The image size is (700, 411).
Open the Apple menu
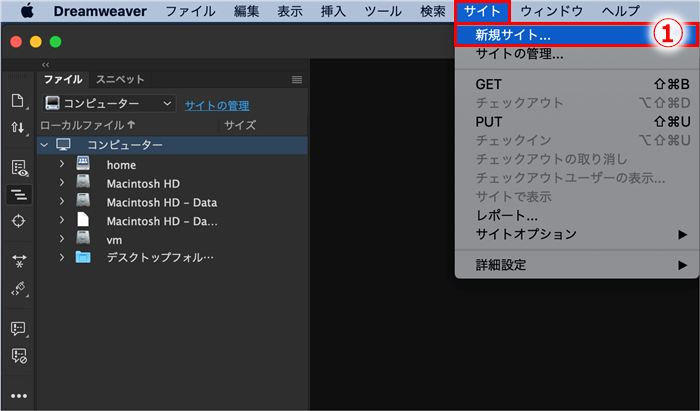point(27,11)
